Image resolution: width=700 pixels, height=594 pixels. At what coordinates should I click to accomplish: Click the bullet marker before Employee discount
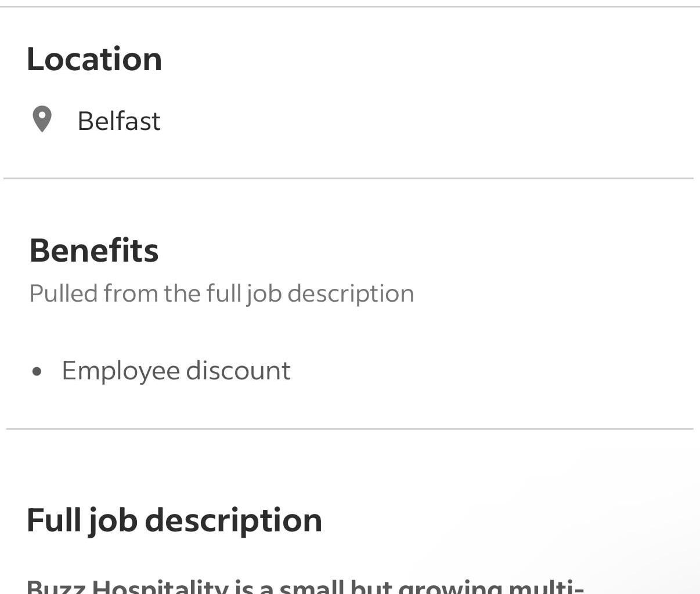[38, 371]
